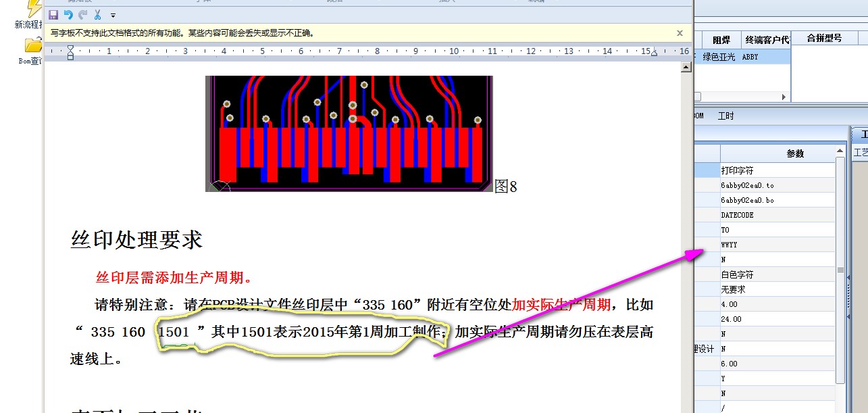Click the 合拼型号 column header
Viewport: 868px width, 413px height.
tap(825, 38)
